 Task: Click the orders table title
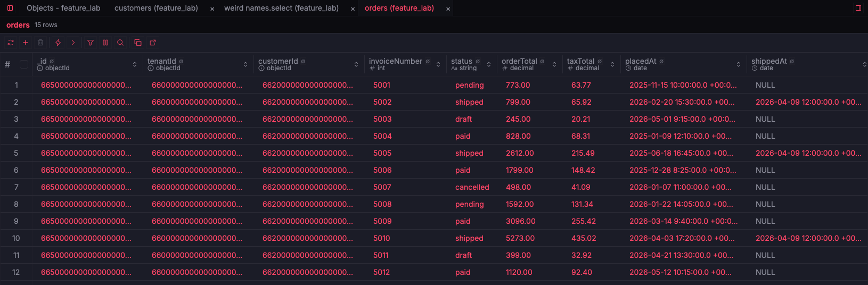pos(18,25)
